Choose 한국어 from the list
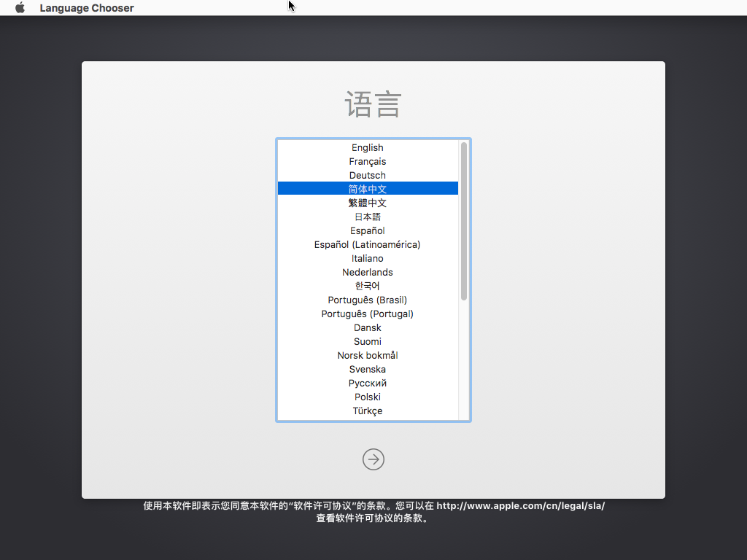 pyautogui.click(x=367, y=286)
